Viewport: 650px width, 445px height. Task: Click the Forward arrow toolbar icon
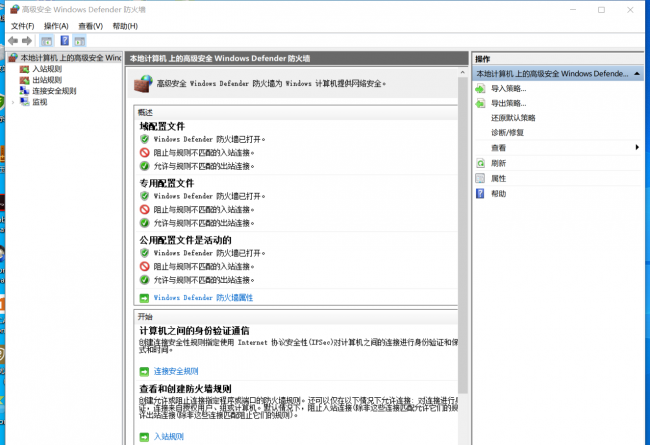(27, 41)
